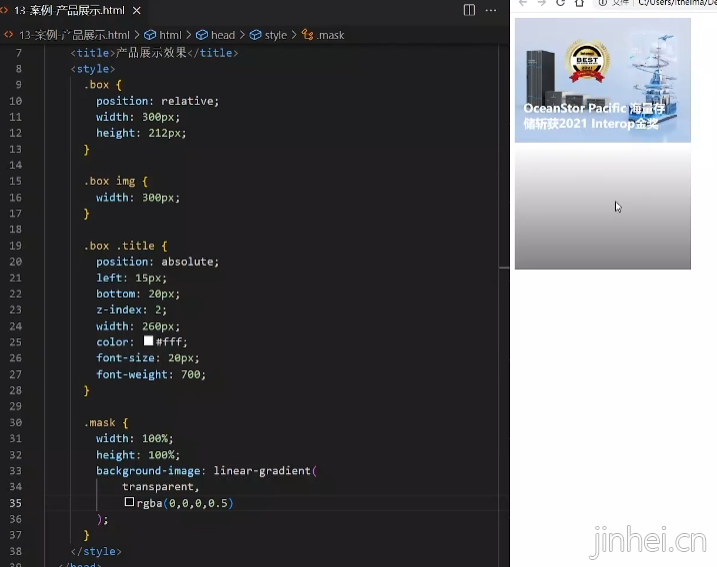
Task: Open the html breadcrumb segment
Action: coord(170,35)
